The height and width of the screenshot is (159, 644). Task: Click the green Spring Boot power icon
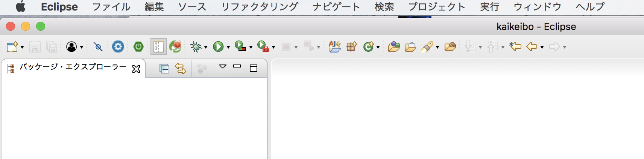pos(138,46)
